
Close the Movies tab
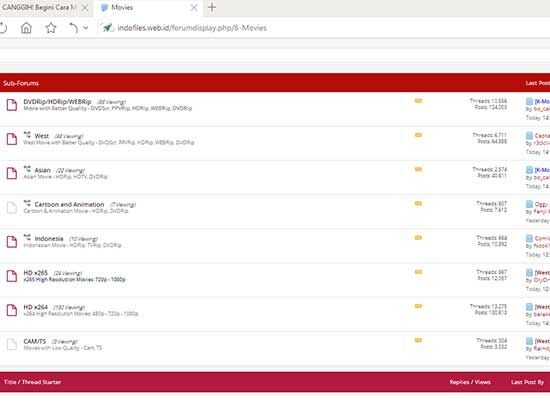(x=194, y=7)
